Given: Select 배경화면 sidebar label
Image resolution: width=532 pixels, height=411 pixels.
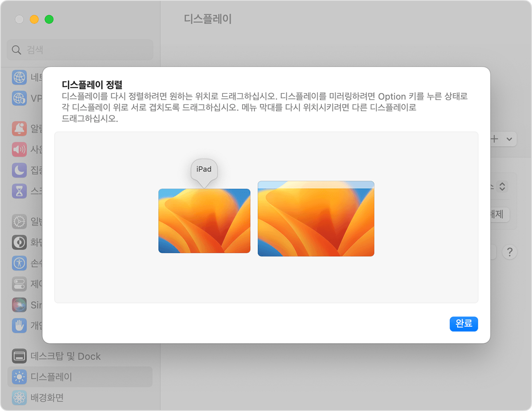Looking at the screenshot, I should coord(47,398).
